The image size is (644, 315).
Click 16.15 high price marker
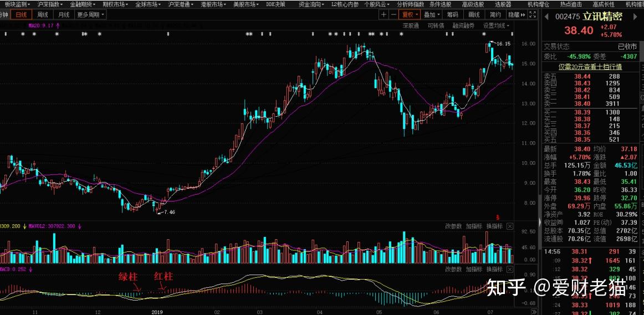[504, 44]
